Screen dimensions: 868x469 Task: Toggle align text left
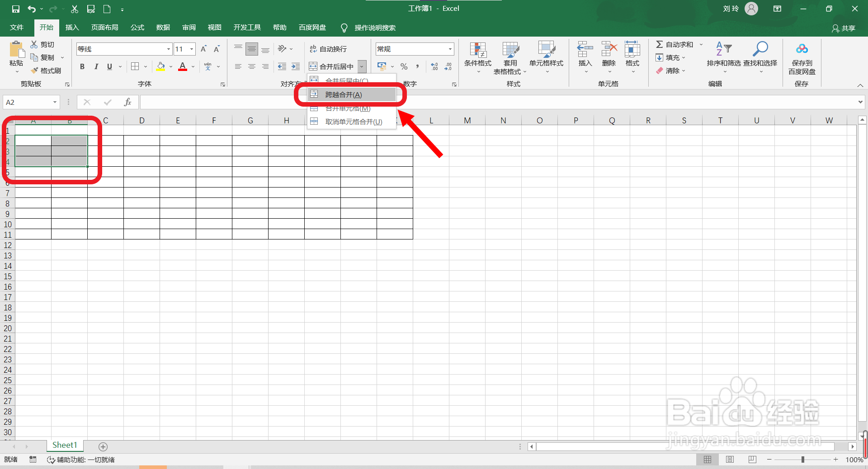(x=238, y=66)
